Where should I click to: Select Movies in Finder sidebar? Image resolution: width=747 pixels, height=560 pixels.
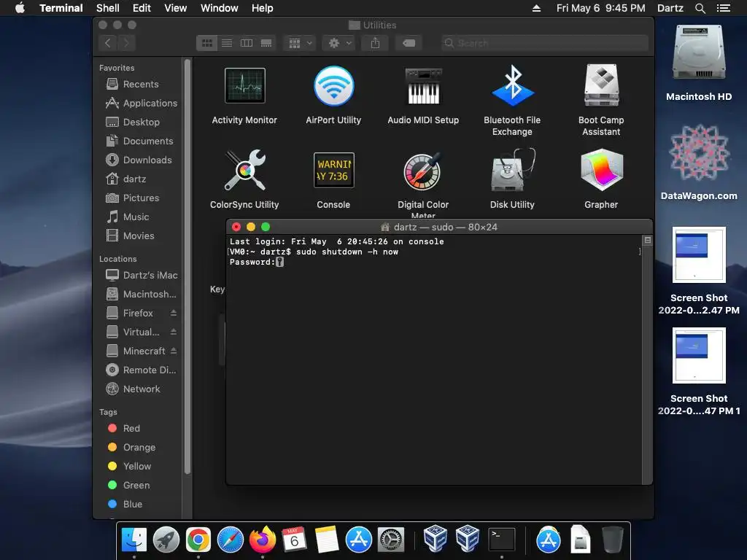pos(130,236)
